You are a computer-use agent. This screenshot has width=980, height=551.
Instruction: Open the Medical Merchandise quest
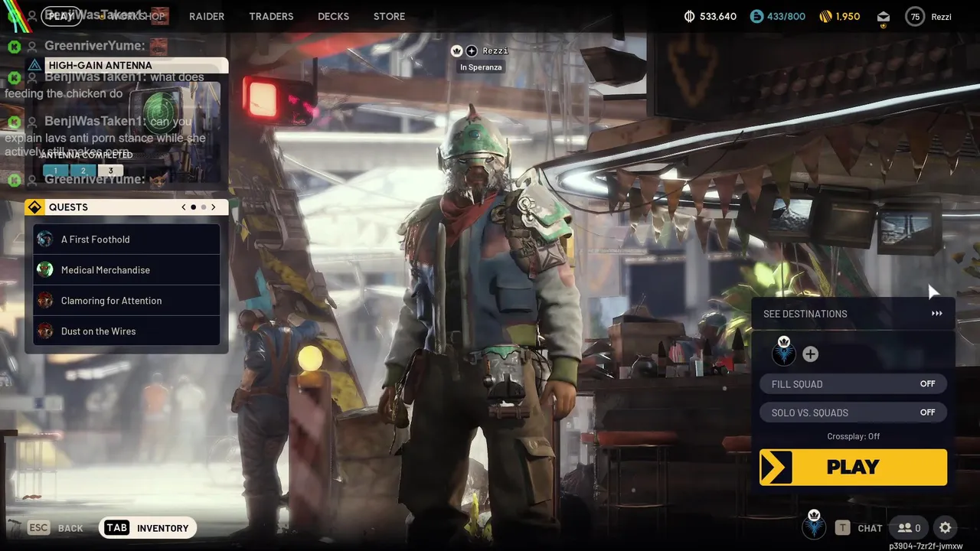(x=126, y=270)
